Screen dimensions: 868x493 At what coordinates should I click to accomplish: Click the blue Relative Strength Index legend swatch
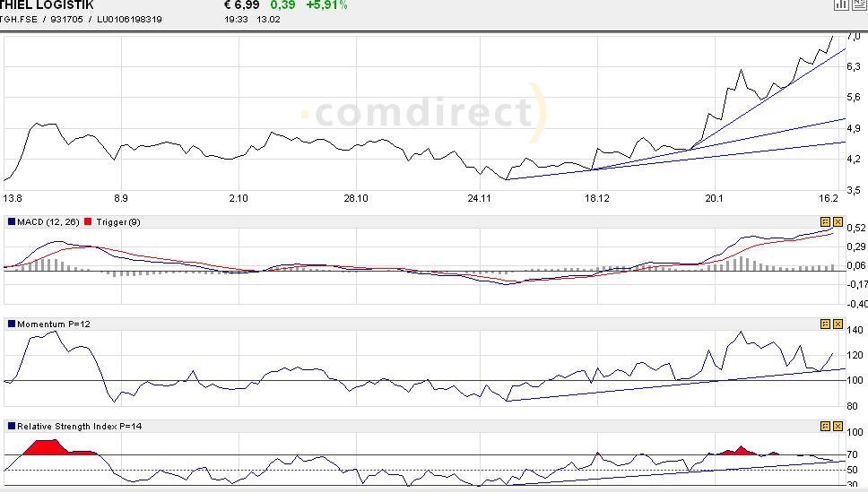(11, 426)
